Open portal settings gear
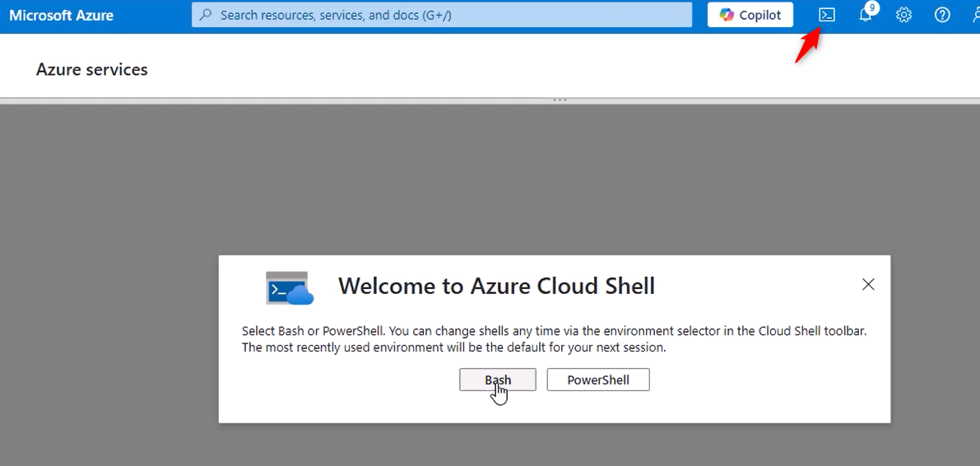Image resolution: width=980 pixels, height=466 pixels. (x=903, y=15)
